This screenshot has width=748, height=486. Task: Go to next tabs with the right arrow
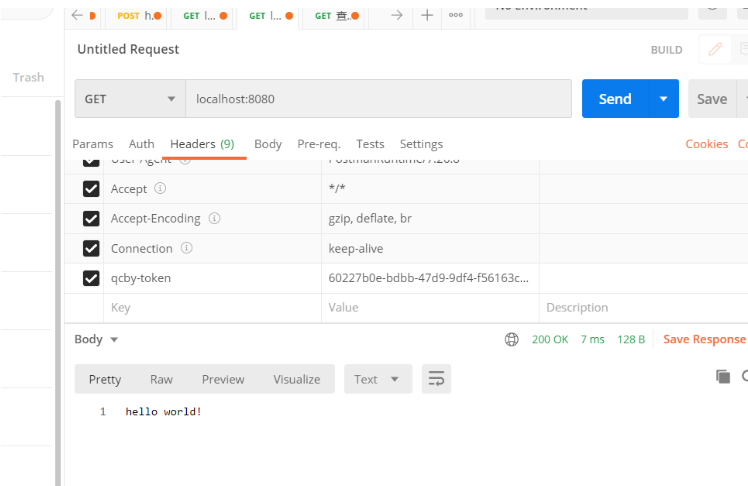[396, 15]
